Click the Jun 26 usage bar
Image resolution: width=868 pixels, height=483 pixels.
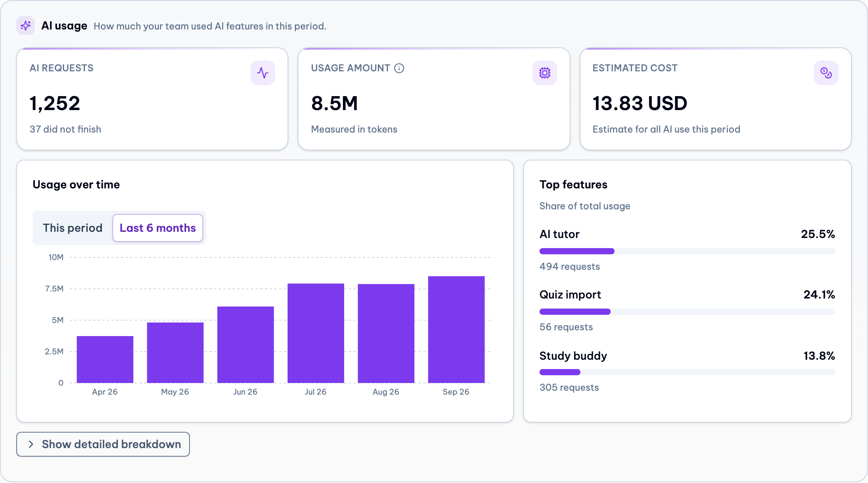[x=246, y=345]
